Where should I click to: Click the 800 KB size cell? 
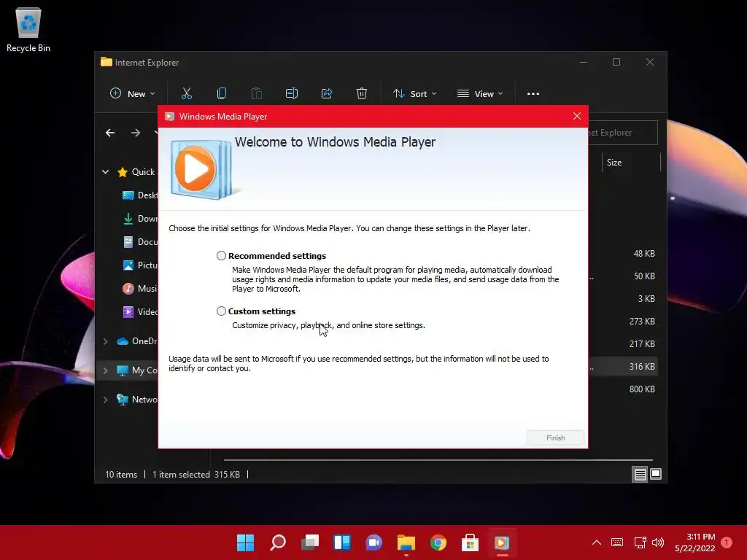point(642,389)
